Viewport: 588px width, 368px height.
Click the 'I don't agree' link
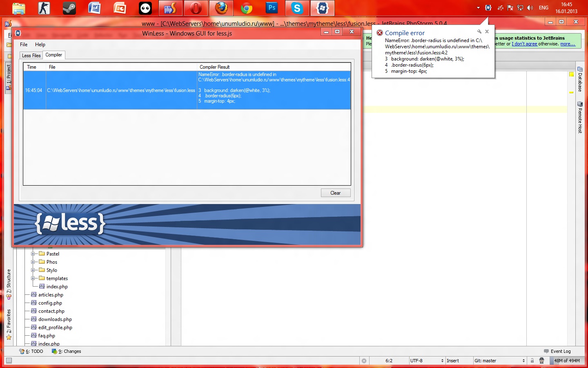(x=524, y=44)
